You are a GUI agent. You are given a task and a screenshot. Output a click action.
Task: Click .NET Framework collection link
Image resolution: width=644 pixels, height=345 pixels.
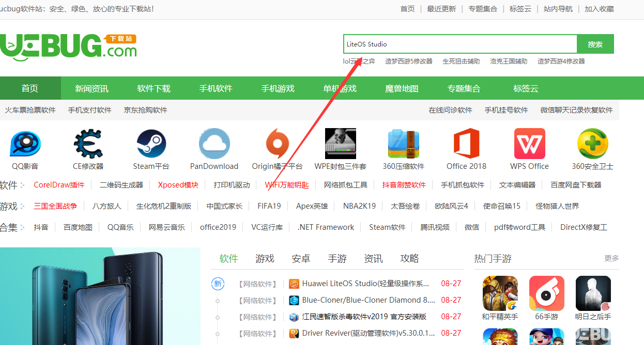point(326,227)
